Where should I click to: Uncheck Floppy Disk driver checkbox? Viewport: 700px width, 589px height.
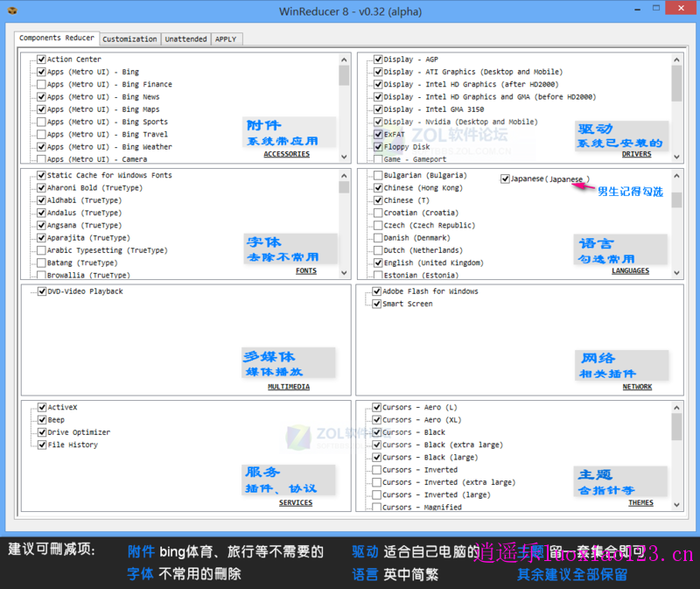click(x=378, y=146)
